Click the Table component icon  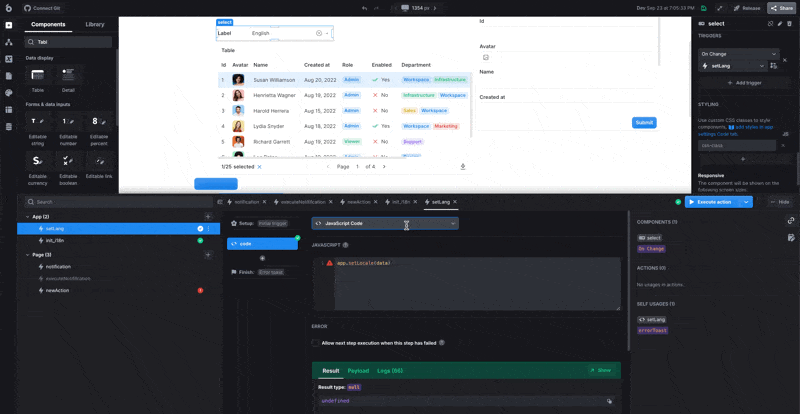(37, 75)
